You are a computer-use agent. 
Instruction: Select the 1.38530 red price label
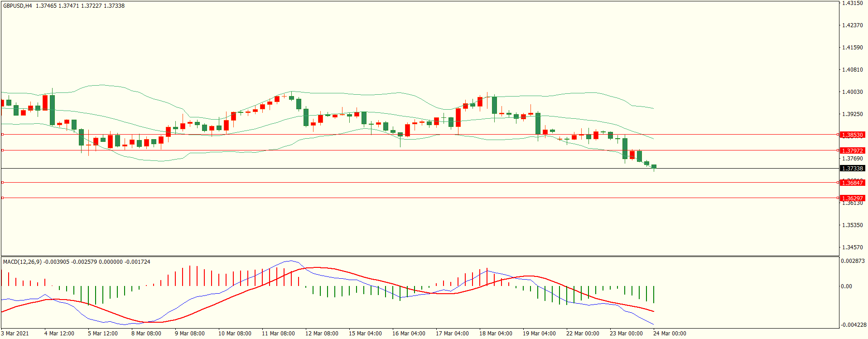click(x=852, y=135)
